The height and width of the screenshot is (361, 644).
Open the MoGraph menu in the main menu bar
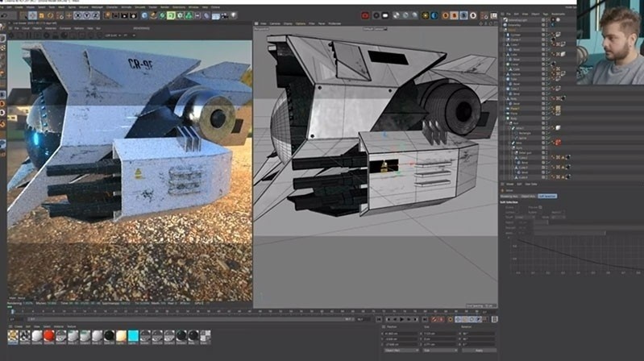pos(97,7)
